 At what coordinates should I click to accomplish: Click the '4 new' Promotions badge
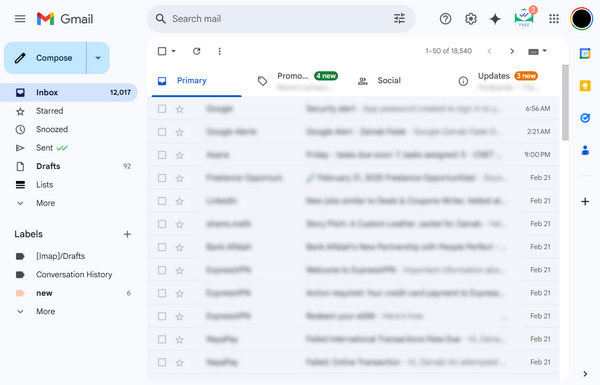coord(326,76)
